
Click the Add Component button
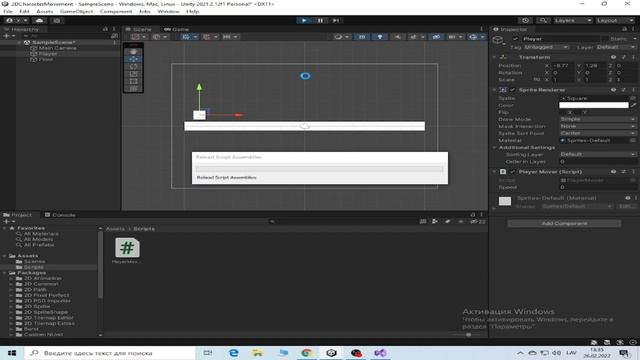click(x=564, y=223)
